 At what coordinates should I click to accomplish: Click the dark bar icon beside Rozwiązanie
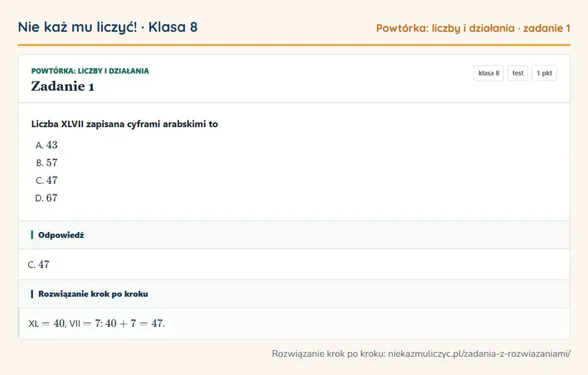(32, 294)
